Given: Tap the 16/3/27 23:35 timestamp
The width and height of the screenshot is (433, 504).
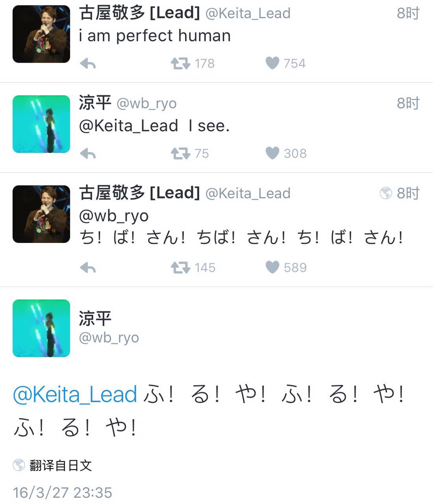Looking at the screenshot, I should coord(63,493).
